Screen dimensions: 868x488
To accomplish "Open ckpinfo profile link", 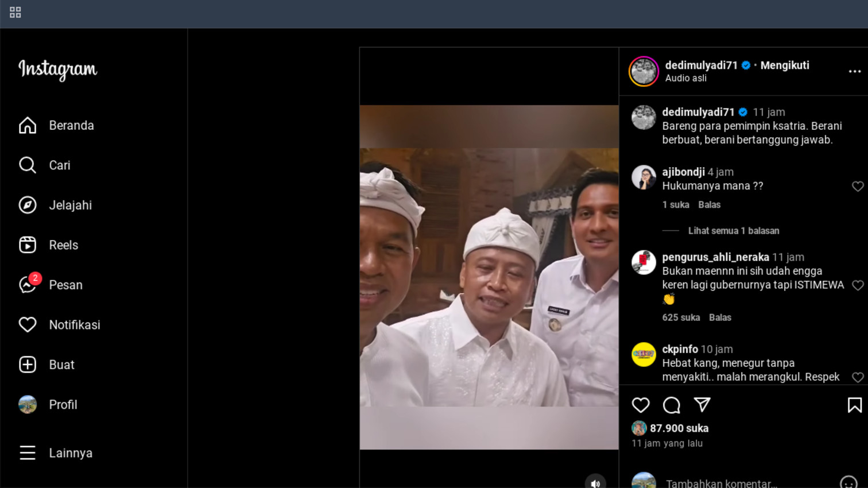I will coord(680,349).
